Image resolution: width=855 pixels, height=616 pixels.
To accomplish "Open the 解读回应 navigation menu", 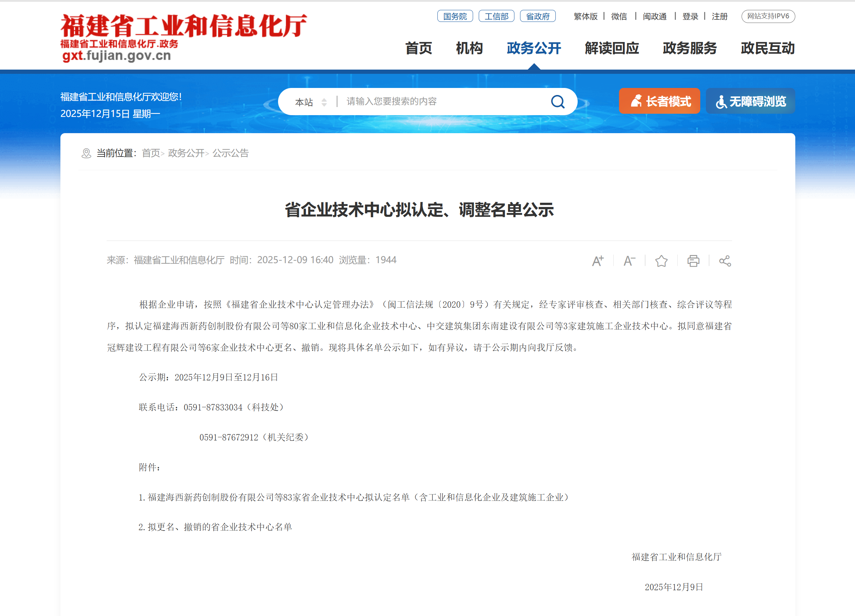I will (x=612, y=48).
